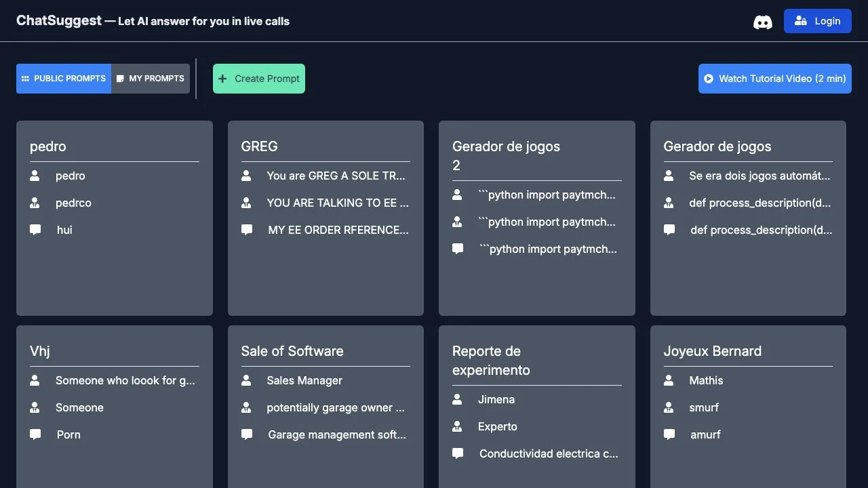This screenshot has width=868, height=488.
Task: Open 'Reporte de experimento' card title
Action: click(x=491, y=361)
